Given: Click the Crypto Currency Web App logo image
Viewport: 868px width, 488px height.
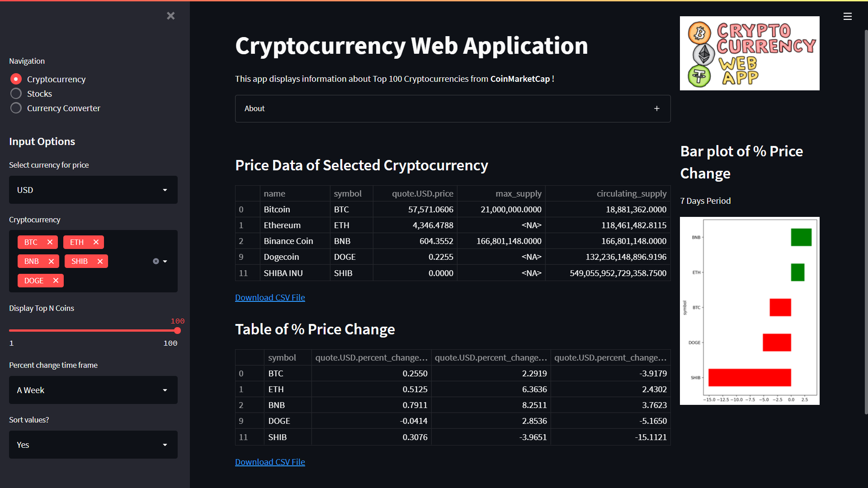Looking at the screenshot, I should coord(750,53).
